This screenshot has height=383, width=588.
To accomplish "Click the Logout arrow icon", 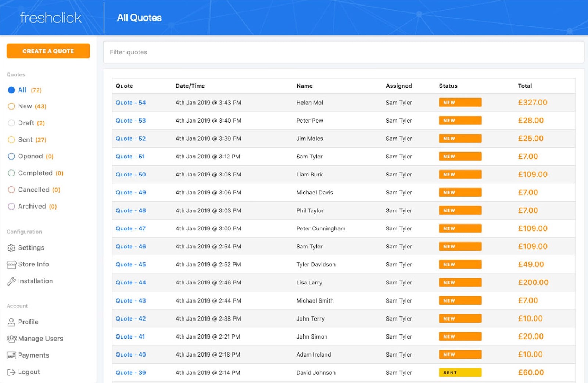I will click(x=11, y=372).
